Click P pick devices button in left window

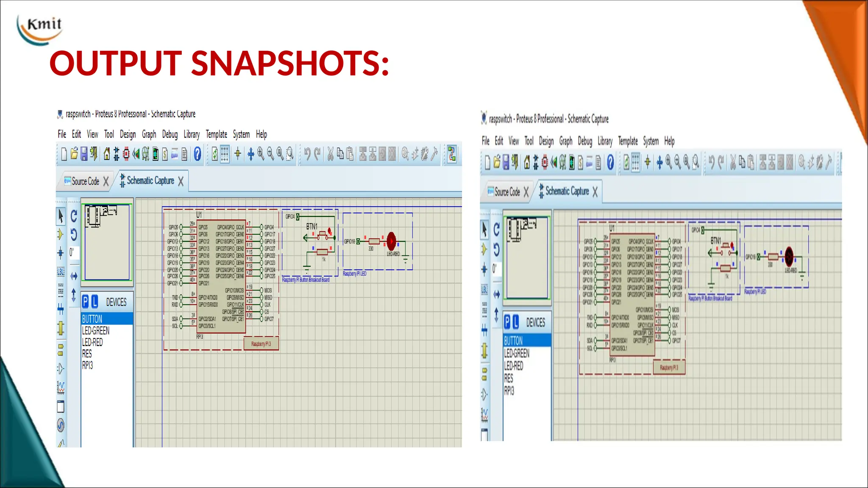click(86, 302)
